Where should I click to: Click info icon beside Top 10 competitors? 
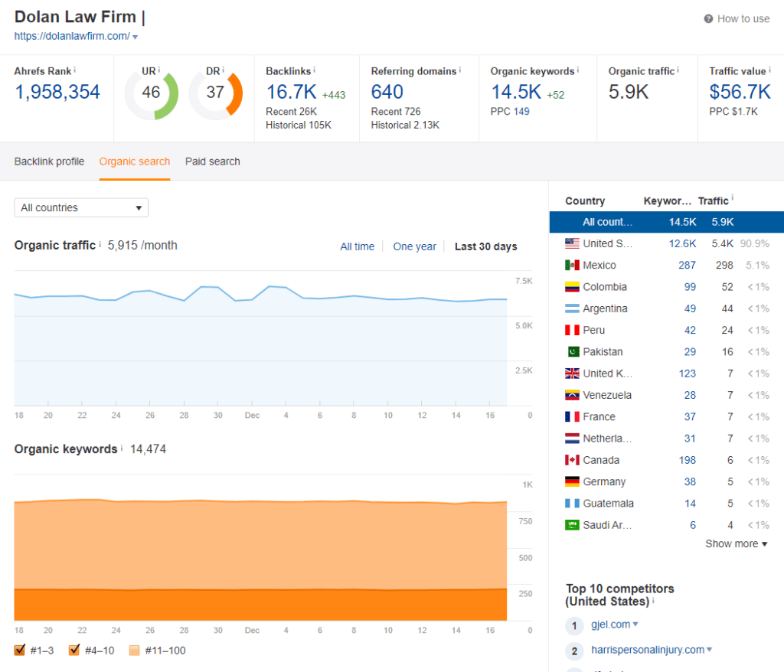coord(654,601)
